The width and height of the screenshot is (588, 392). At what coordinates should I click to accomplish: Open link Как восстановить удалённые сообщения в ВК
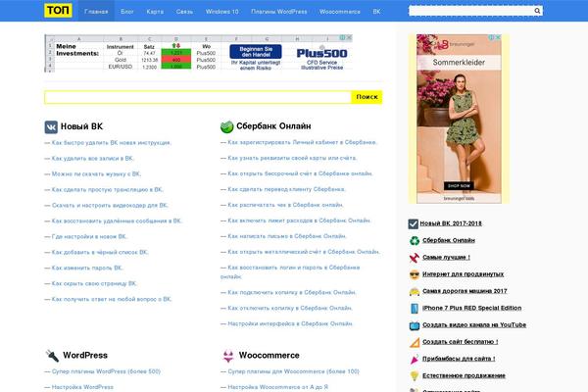(117, 220)
